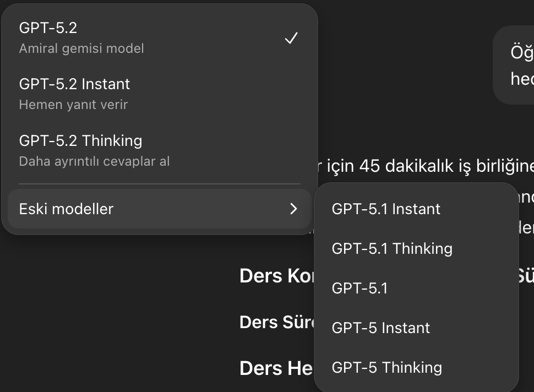This screenshot has width=534, height=392.
Task: Select the GPT-5.2 flagship model
Action: 160,38
